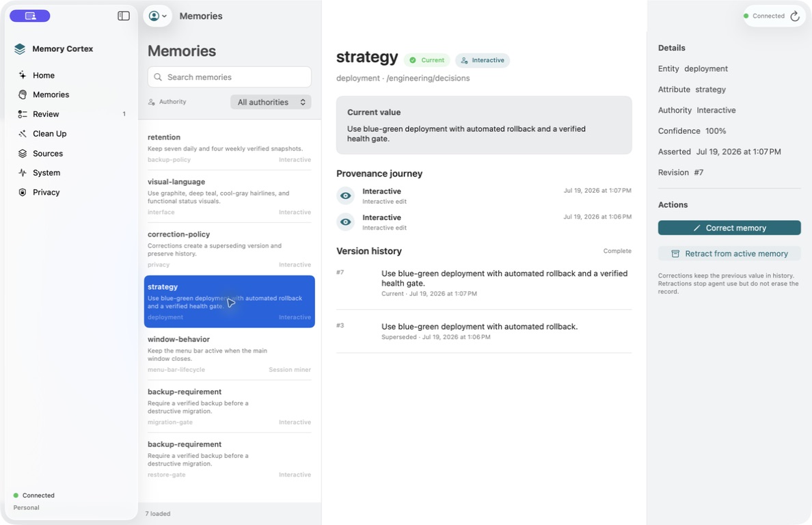Click the 7 loaded status text
The height and width of the screenshot is (525, 812).
coord(158,513)
